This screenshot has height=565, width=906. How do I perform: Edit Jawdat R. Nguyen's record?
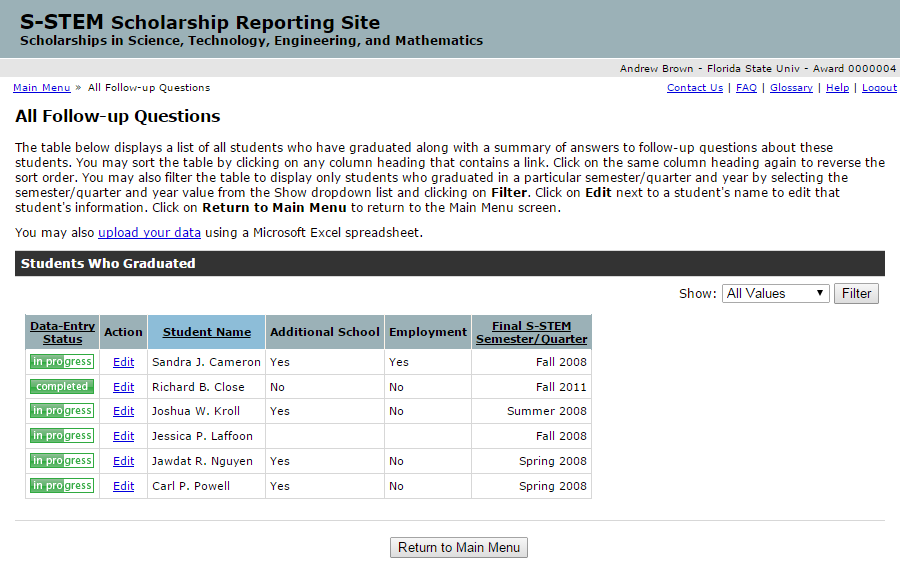pyautogui.click(x=123, y=461)
